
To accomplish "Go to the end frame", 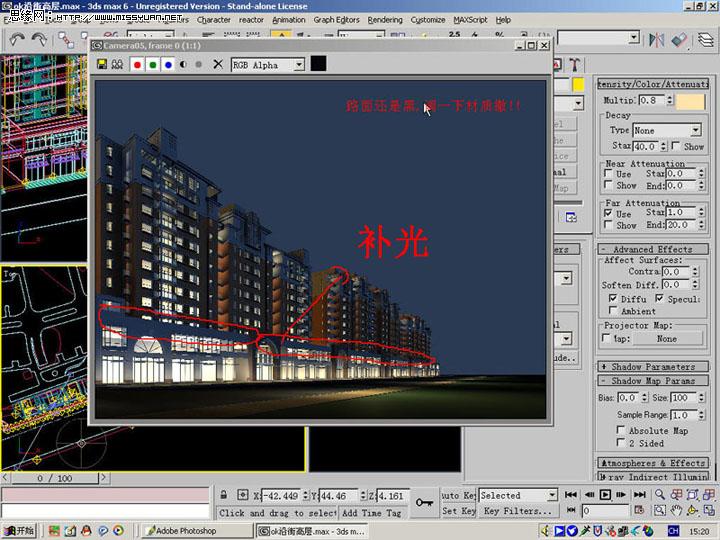I will [x=639, y=495].
